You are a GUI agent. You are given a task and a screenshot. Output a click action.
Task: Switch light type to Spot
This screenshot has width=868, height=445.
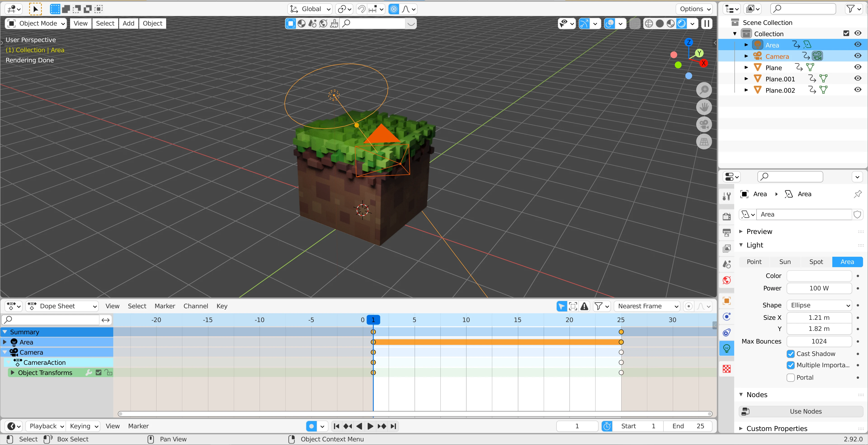816,262
